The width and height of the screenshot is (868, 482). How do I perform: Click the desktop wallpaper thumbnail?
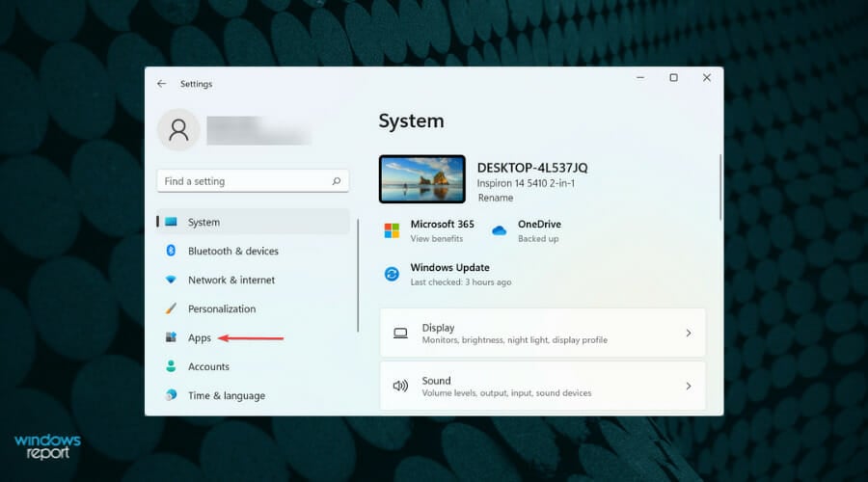click(x=421, y=179)
